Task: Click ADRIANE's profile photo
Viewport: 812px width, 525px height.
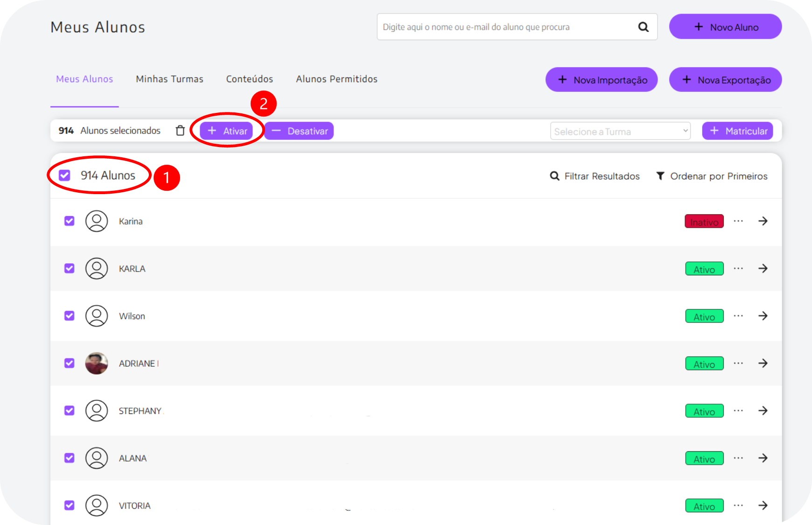Action: pos(97,363)
